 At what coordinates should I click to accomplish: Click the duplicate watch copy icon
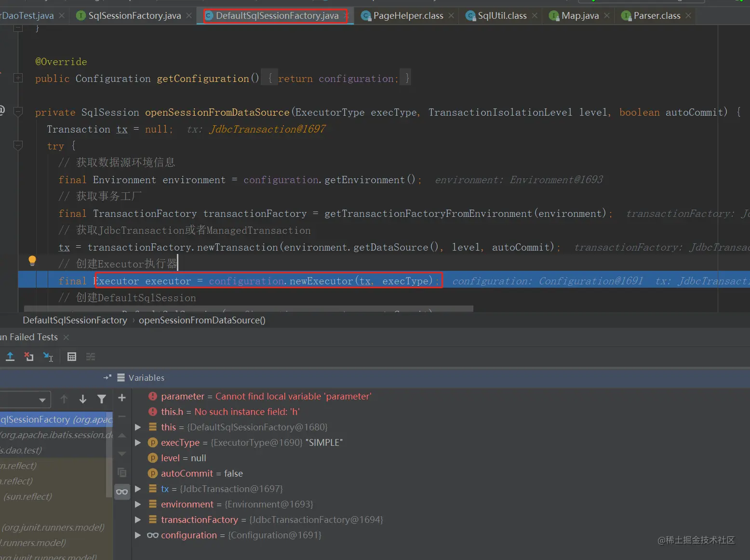[x=122, y=472]
